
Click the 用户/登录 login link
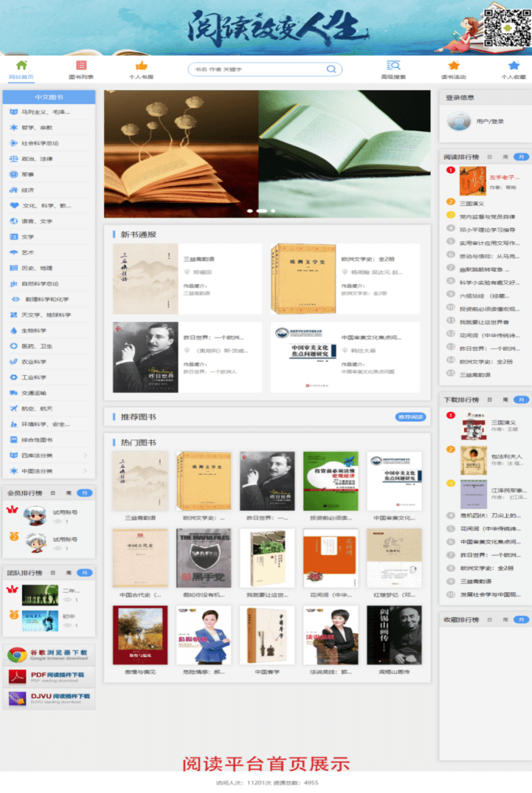tap(490, 121)
